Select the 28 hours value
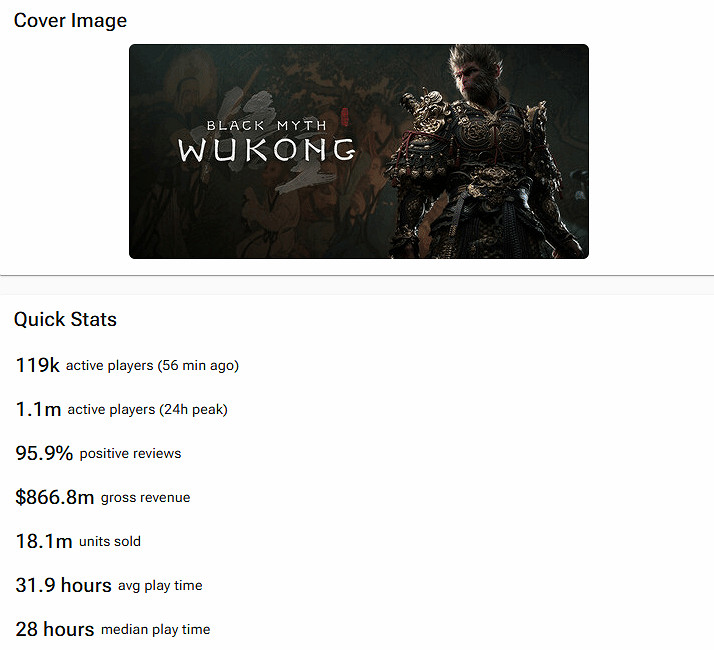This screenshot has height=650, width=714. 55,630
